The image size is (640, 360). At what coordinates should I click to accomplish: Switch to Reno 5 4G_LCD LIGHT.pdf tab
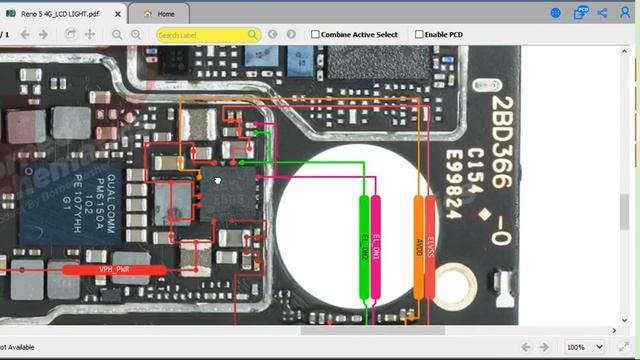[61, 14]
